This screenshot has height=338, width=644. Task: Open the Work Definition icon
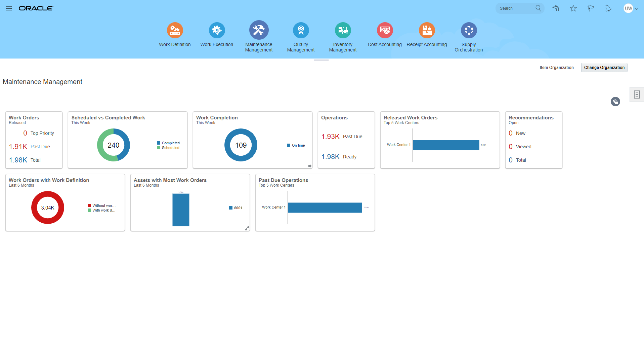[x=175, y=30]
